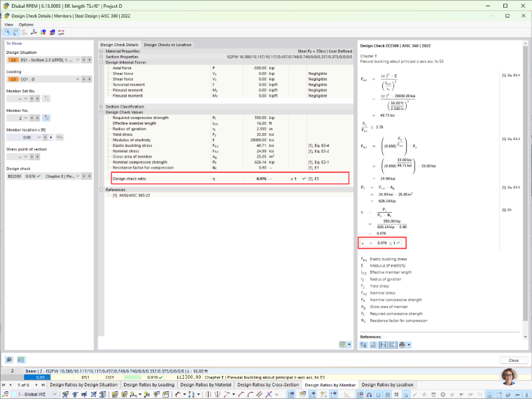Click the Member location x input field
532x399 pixels.
pos(21,137)
